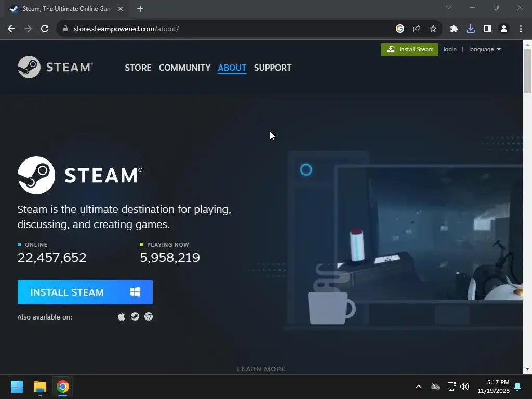Go back with the browser back arrow

11,29
